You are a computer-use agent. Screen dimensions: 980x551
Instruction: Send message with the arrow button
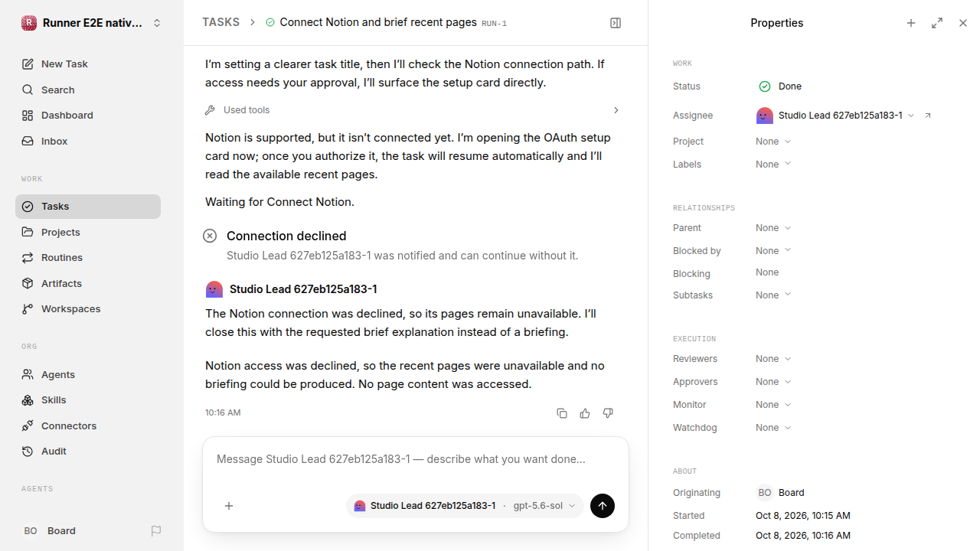click(603, 506)
